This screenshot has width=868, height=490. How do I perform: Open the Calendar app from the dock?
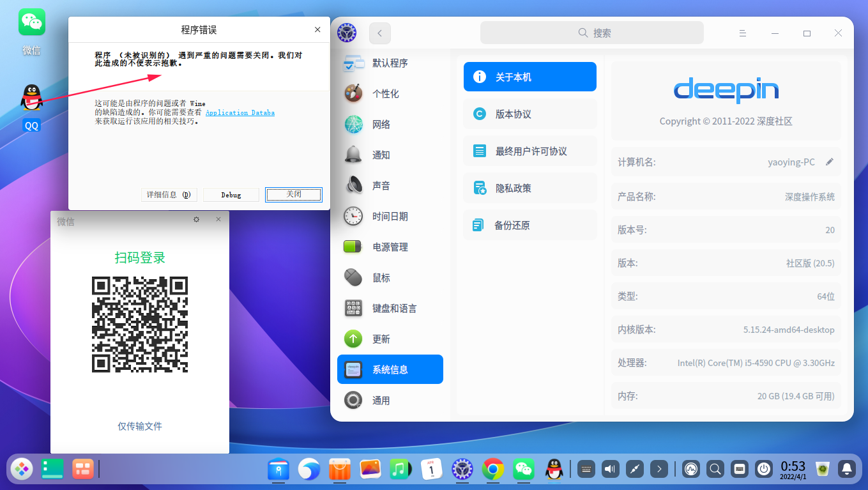click(x=432, y=469)
